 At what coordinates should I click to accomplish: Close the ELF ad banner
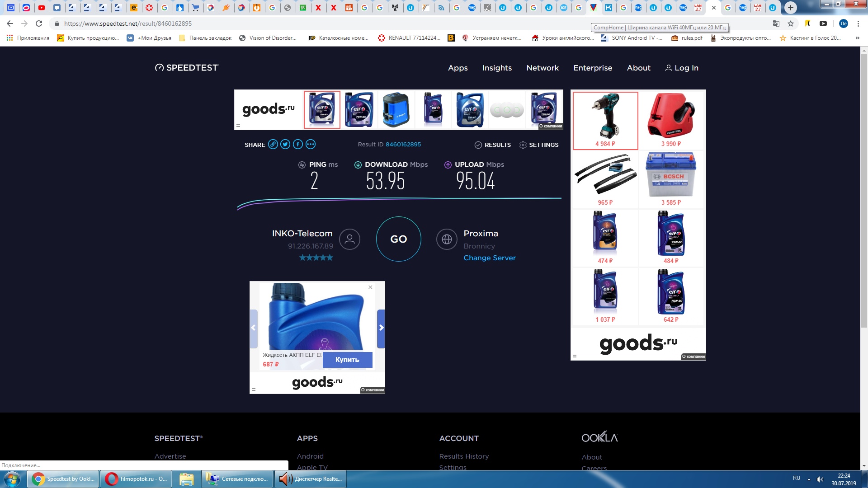click(370, 287)
